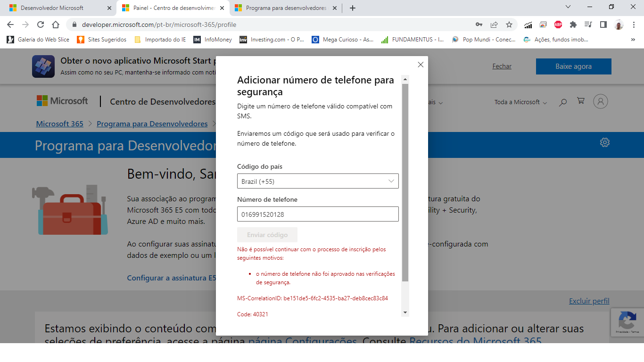
Task: Click the Configurar a assinatura E5 link
Action: (172, 278)
